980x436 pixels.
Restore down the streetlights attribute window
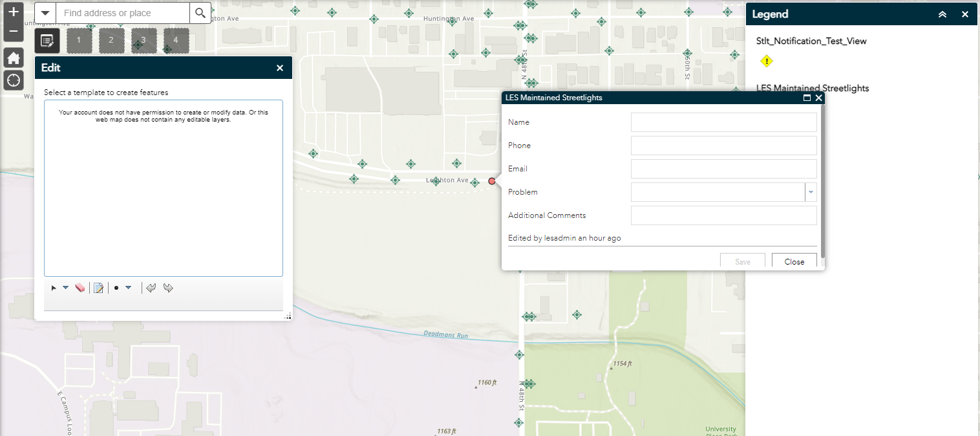click(807, 98)
